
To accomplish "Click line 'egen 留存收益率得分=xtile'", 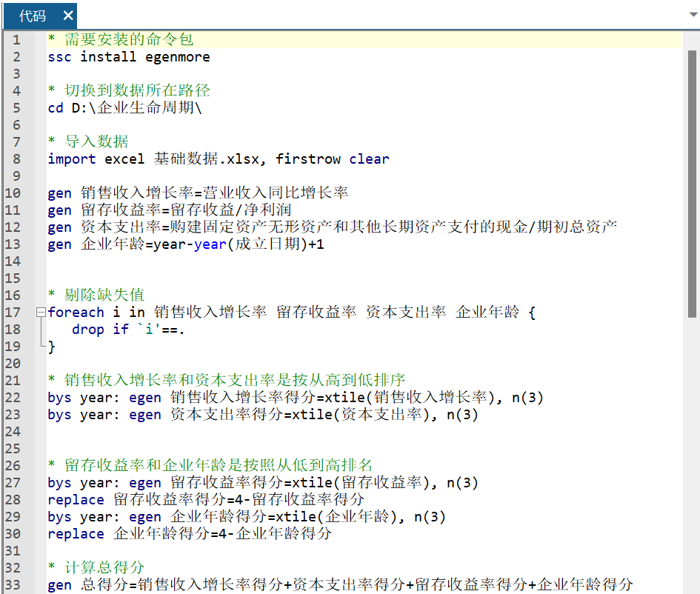I will (263, 483).
